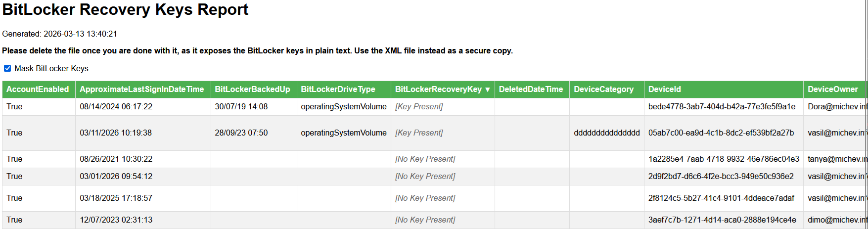The image size is (868, 229).
Task: Click the dimo@michev owner cell
Action: [x=837, y=220]
